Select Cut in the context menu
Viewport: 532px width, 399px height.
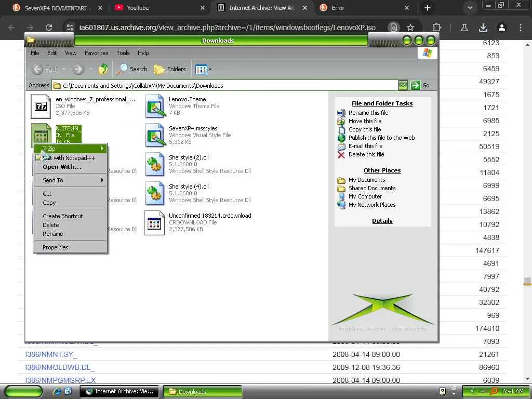click(71, 194)
